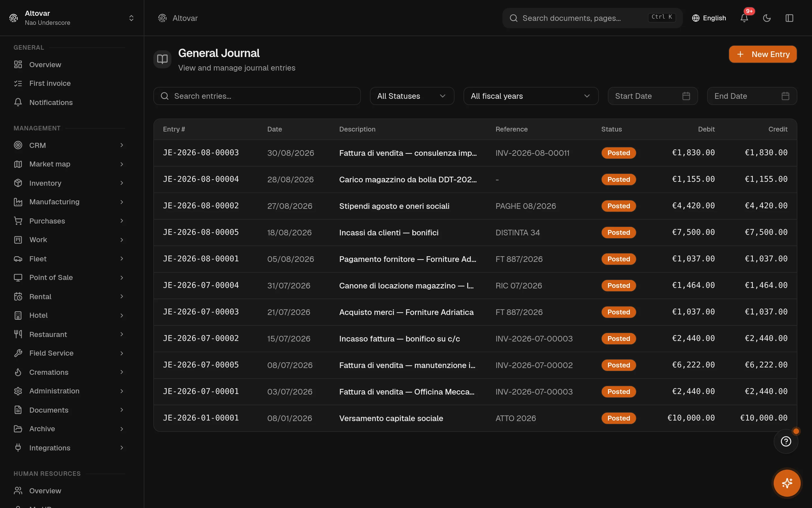Viewport: 812px width, 508px height.
Task: Click the Field Service wrench icon
Action: (18, 353)
